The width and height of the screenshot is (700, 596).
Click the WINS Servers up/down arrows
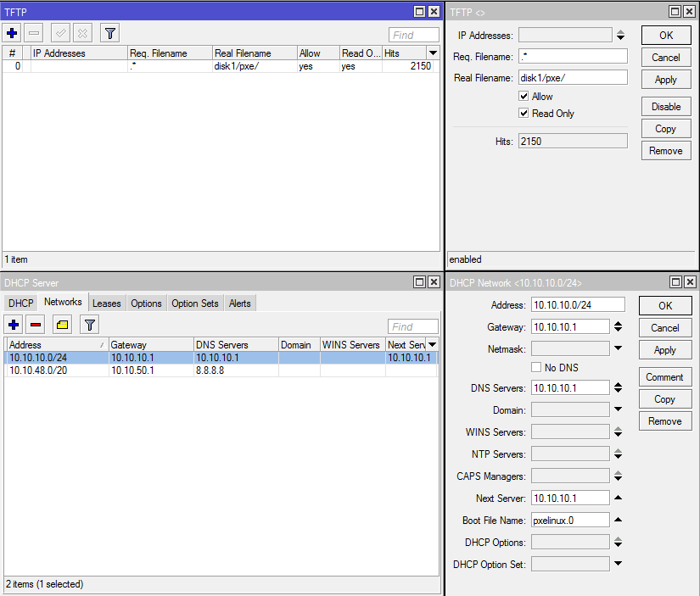[618, 432]
